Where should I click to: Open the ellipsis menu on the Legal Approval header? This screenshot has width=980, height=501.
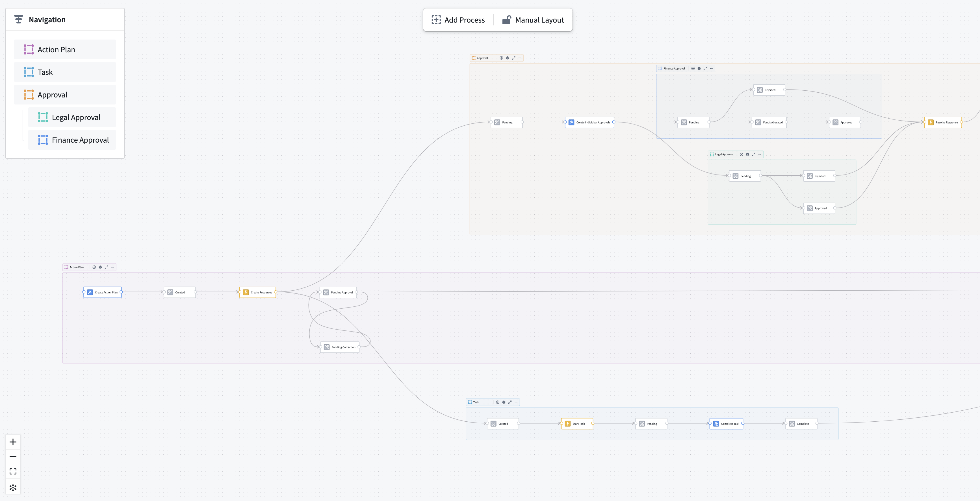pyautogui.click(x=759, y=154)
